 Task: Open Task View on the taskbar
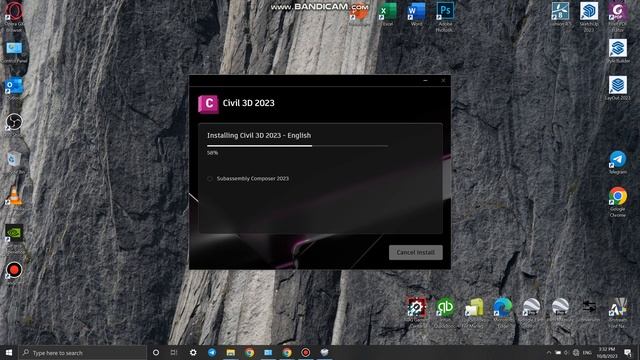[174, 352]
